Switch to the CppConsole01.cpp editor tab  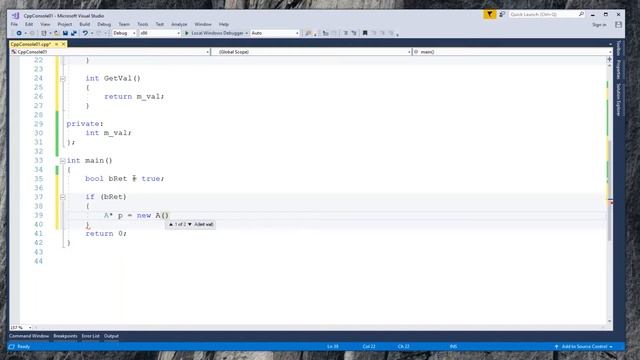coord(31,44)
